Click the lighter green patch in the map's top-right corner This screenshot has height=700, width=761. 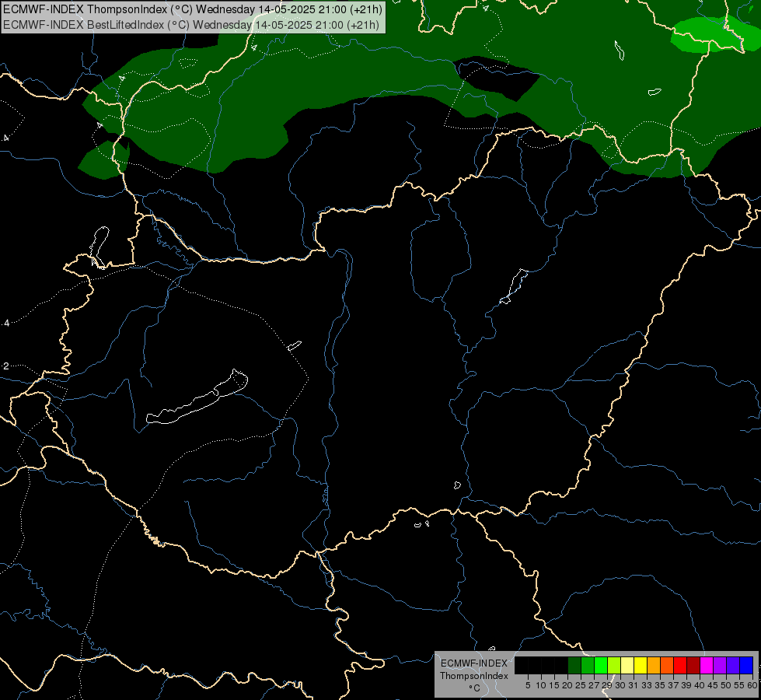pos(714,36)
